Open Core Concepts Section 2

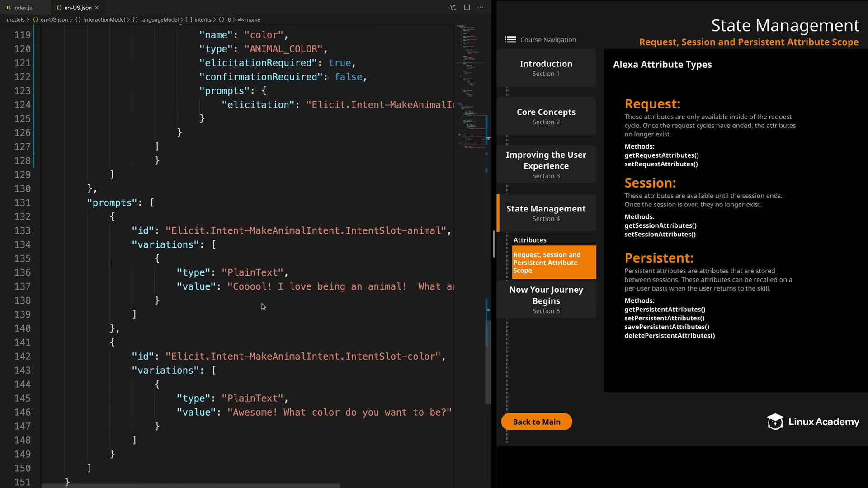(x=546, y=116)
